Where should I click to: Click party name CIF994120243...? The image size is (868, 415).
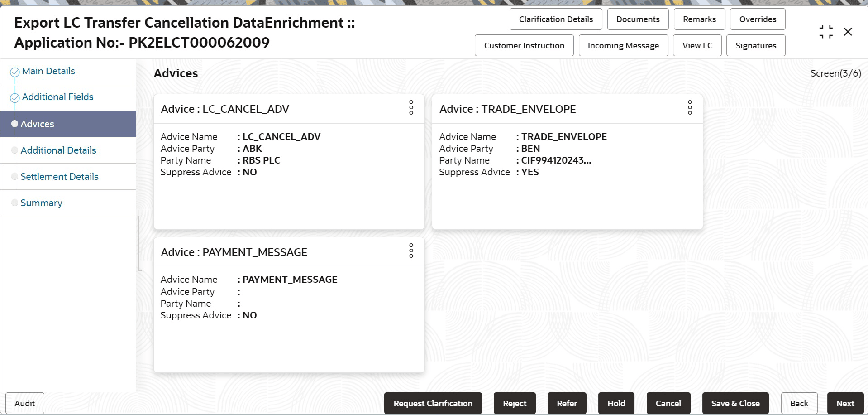click(x=556, y=160)
